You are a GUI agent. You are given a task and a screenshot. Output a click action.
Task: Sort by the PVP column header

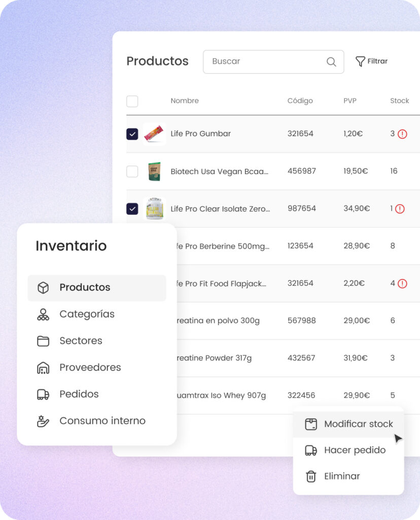click(x=350, y=101)
